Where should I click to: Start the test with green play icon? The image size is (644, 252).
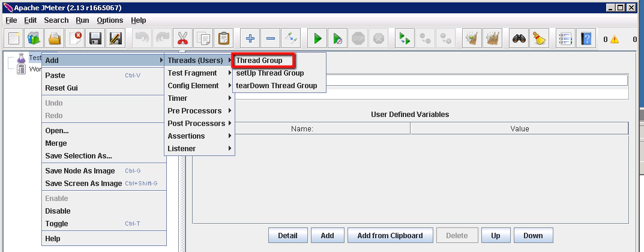coord(317,38)
